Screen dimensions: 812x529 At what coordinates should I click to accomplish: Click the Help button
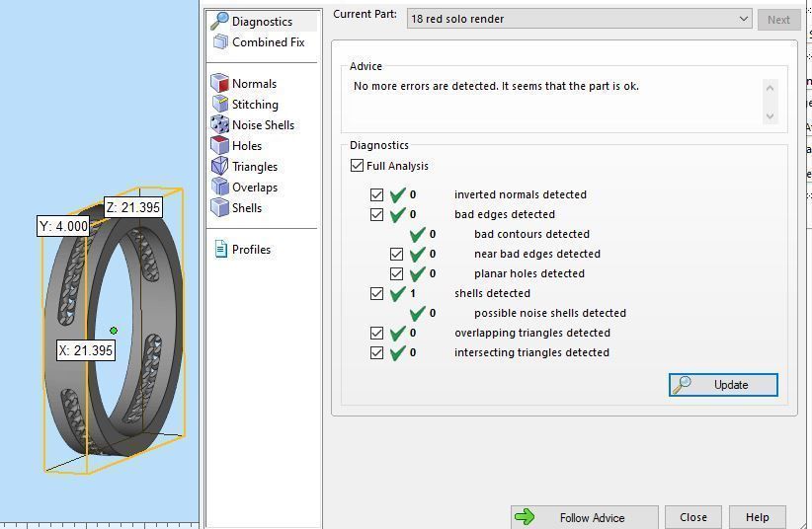click(757, 517)
